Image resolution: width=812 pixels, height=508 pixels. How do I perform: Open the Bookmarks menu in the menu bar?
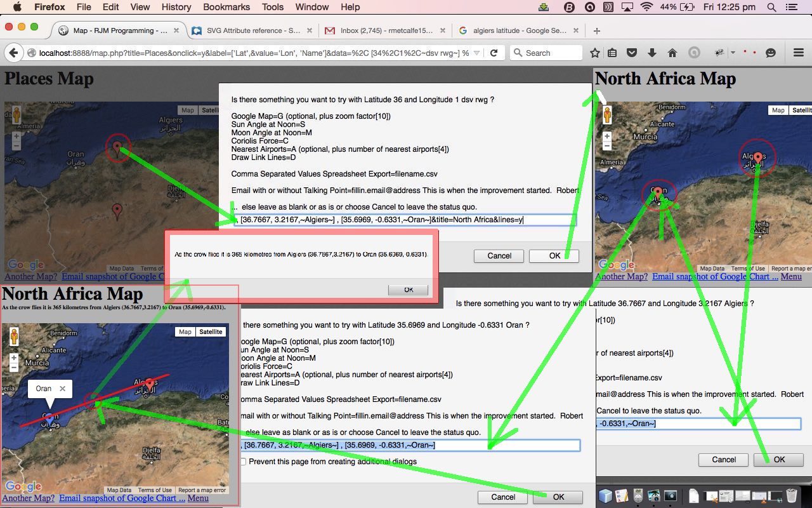(225, 7)
